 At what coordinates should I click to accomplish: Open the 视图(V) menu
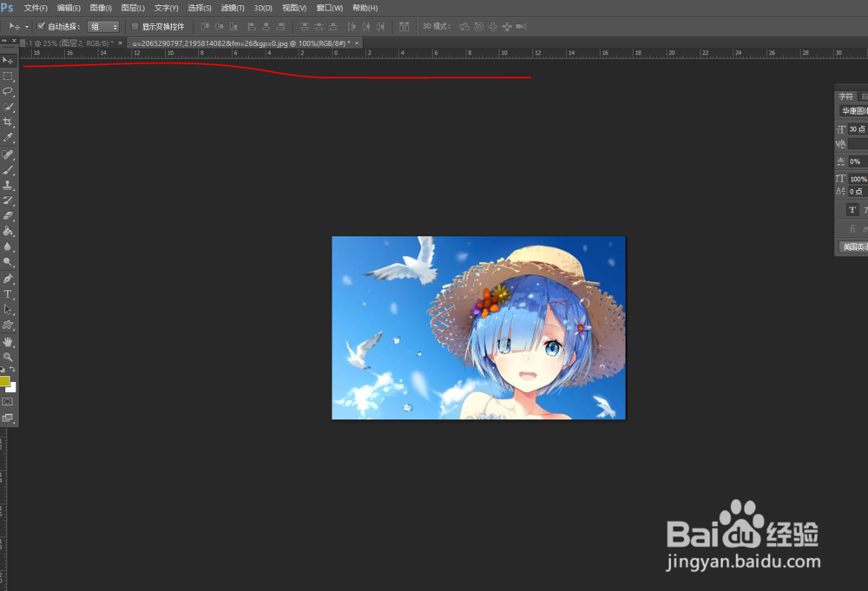294,9
